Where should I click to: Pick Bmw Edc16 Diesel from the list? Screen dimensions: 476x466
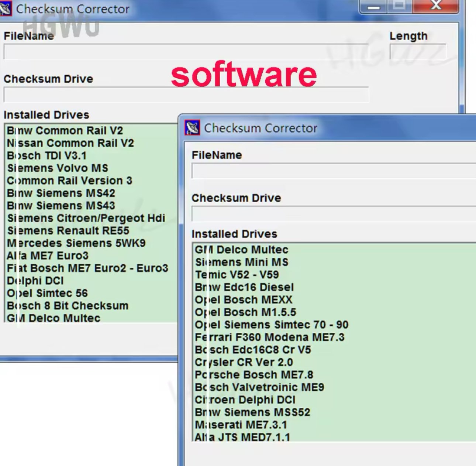244,287
